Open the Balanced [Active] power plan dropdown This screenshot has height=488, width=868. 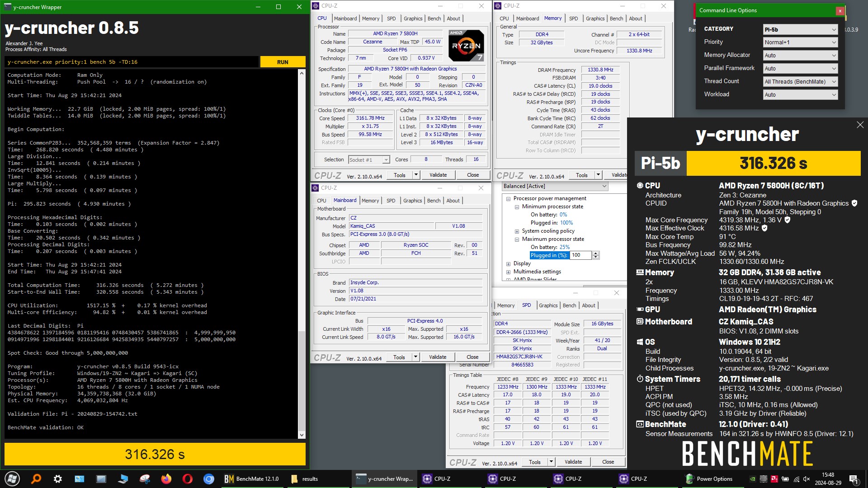[x=555, y=186]
